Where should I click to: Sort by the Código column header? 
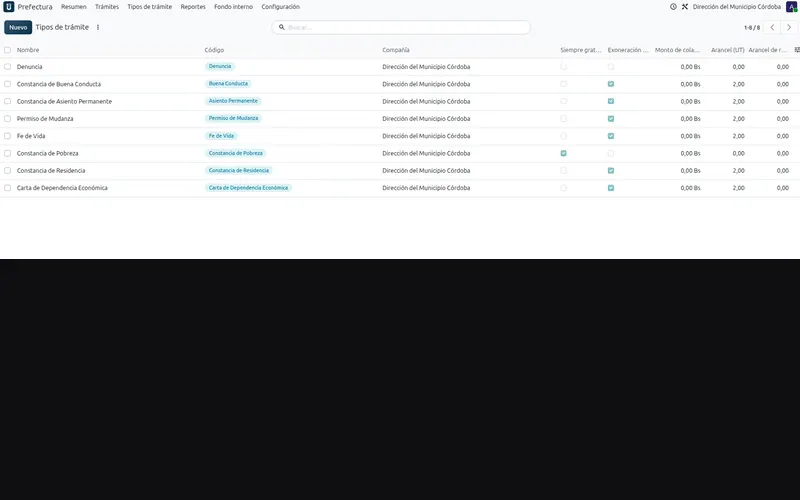click(x=214, y=50)
